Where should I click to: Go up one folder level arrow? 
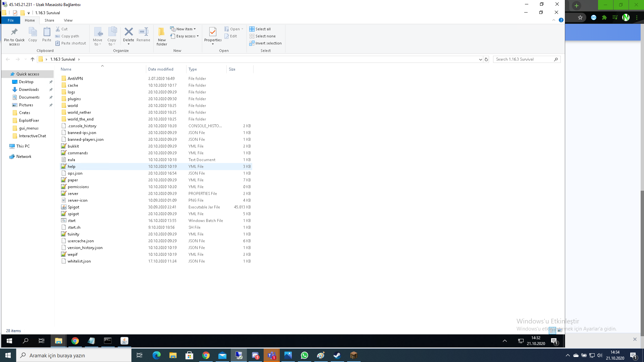tap(33, 59)
